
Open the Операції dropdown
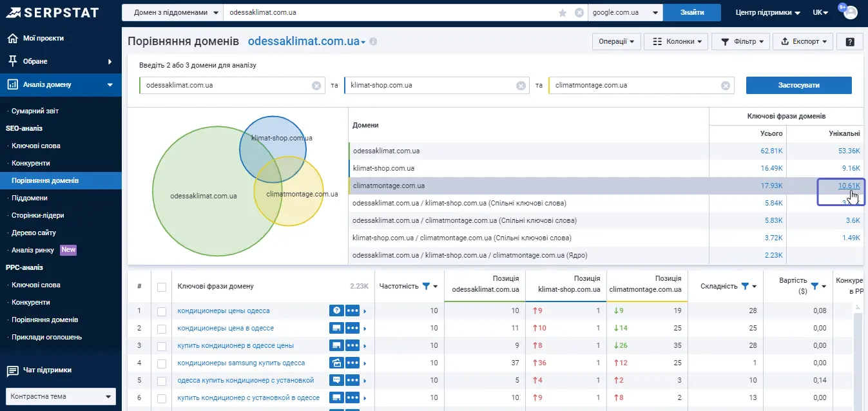pos(617,41)
